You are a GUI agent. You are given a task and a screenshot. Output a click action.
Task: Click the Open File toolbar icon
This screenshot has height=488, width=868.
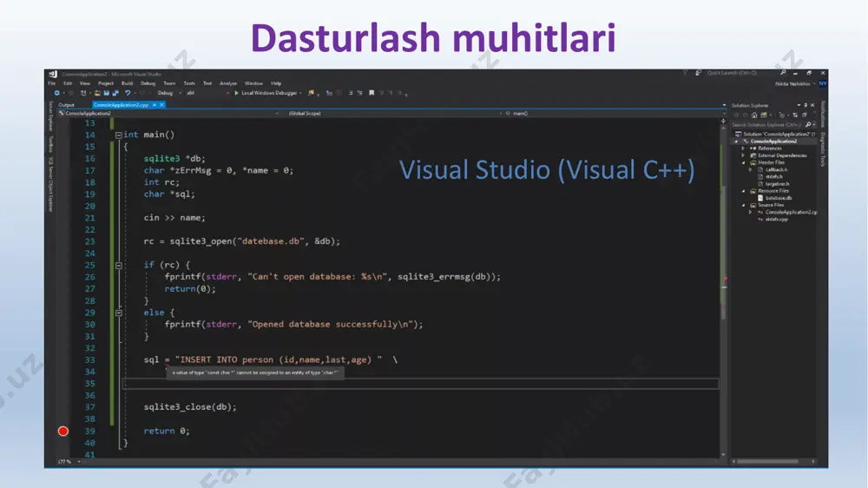click(x=97, y=93)
